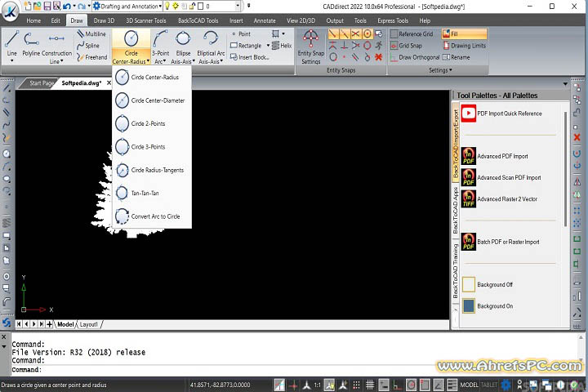Expand the Circle Center-Radius dropdown

coord(149,61)
